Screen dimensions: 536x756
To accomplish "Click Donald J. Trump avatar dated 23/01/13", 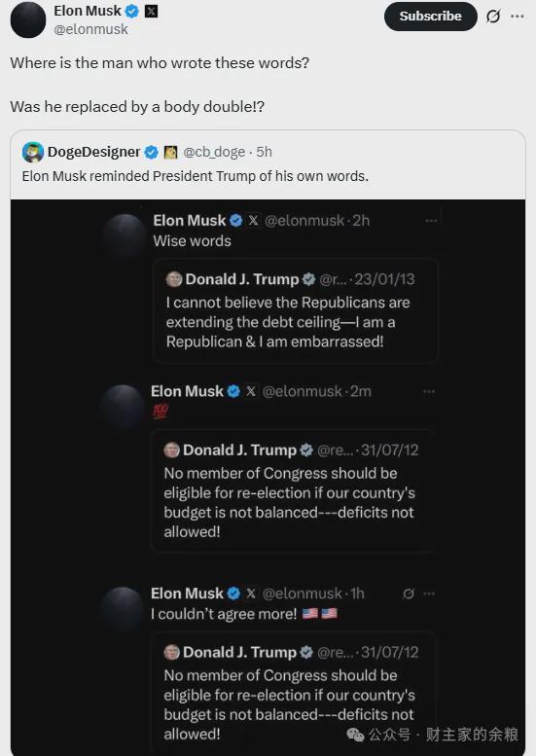I will tap(174, 279).
